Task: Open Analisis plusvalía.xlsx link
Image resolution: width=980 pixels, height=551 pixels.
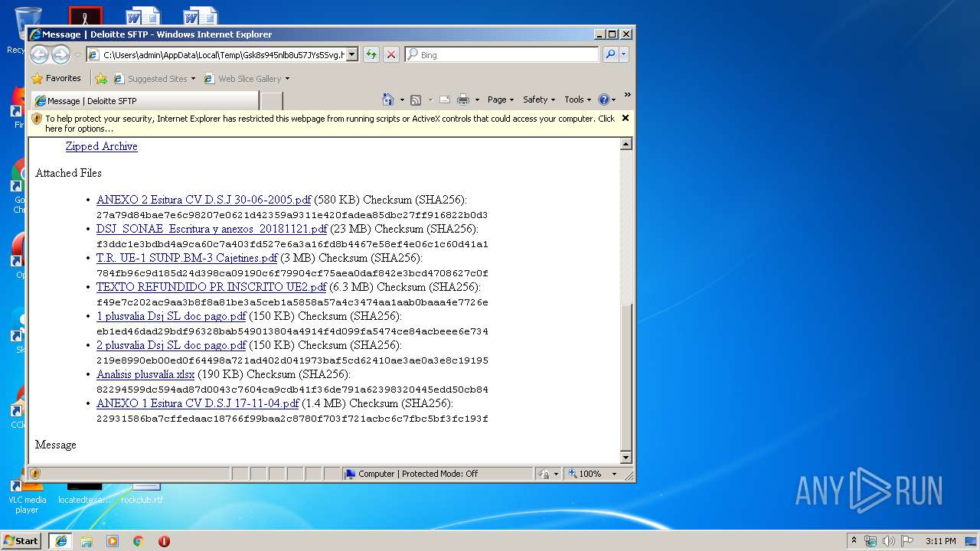Action: [145, 374]
